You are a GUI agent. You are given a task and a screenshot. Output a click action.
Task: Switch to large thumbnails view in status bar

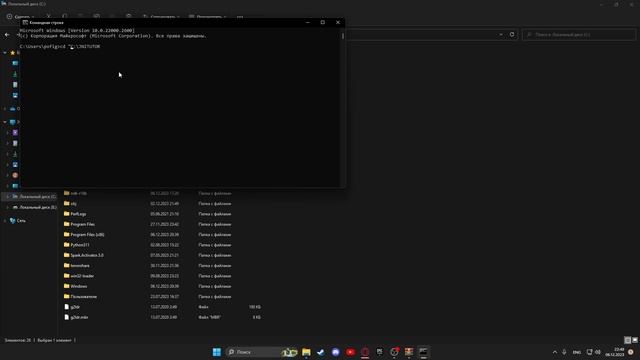[635, 340]
